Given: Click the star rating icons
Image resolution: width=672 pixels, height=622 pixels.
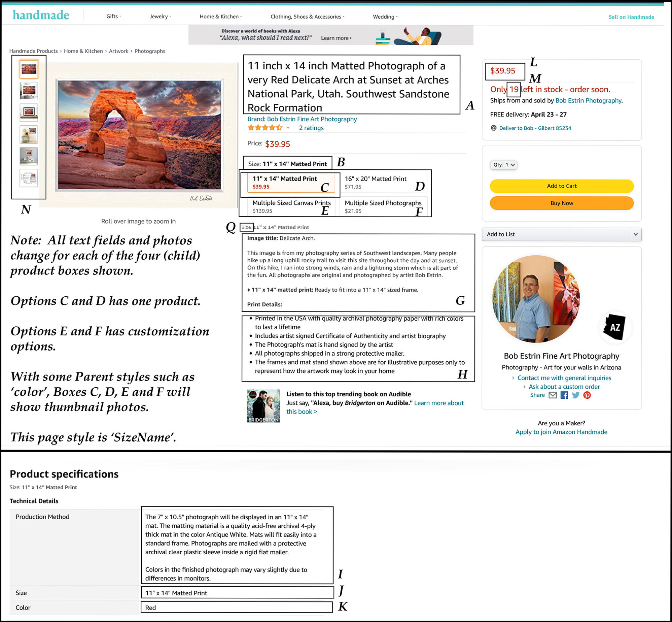Looking at the screenshot, I should tap(264, 128).
